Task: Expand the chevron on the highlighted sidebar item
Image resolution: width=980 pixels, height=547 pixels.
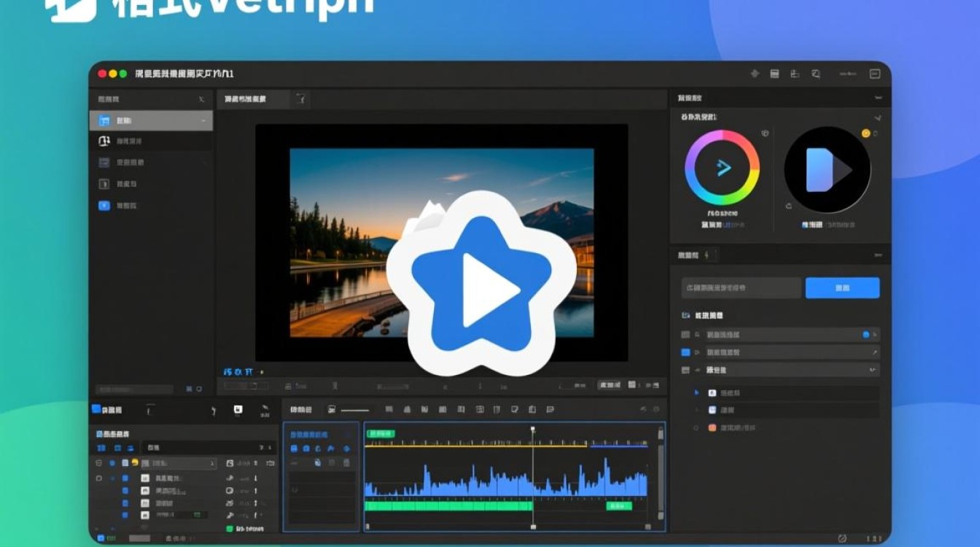Action: tap(203, 120)
